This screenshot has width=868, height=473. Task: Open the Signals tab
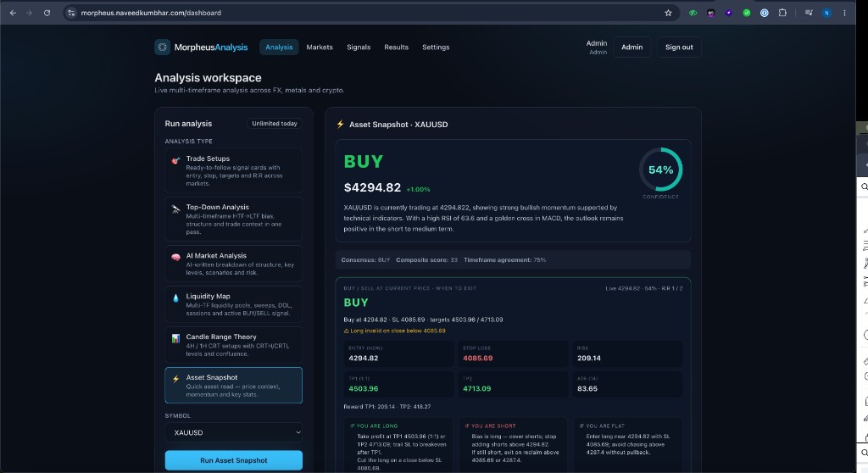click(x=359, y=47)
